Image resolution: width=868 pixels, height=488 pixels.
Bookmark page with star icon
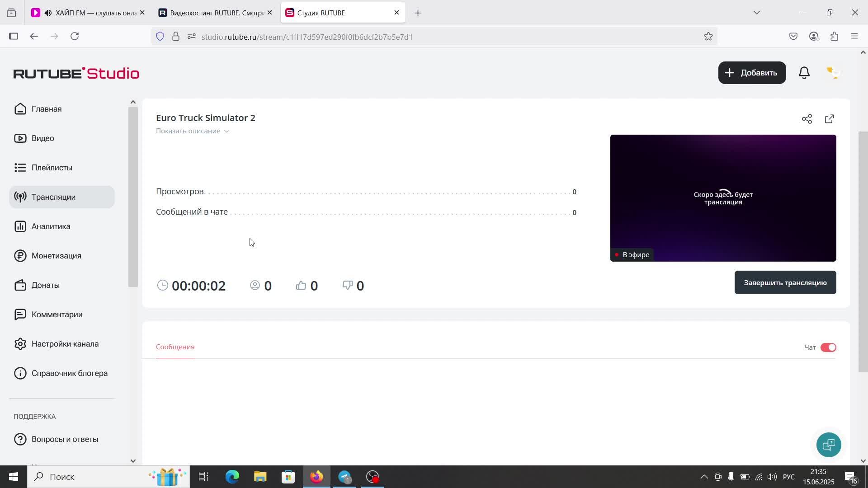708,37
